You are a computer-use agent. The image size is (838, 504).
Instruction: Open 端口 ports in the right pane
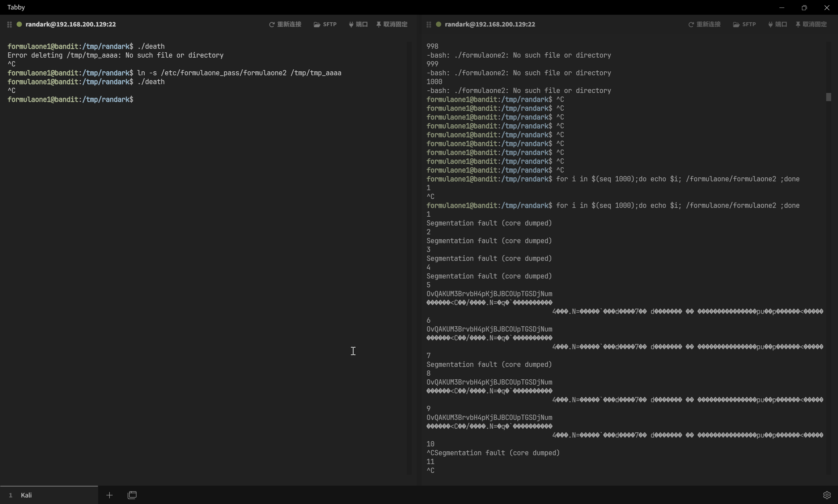(777, 25)
